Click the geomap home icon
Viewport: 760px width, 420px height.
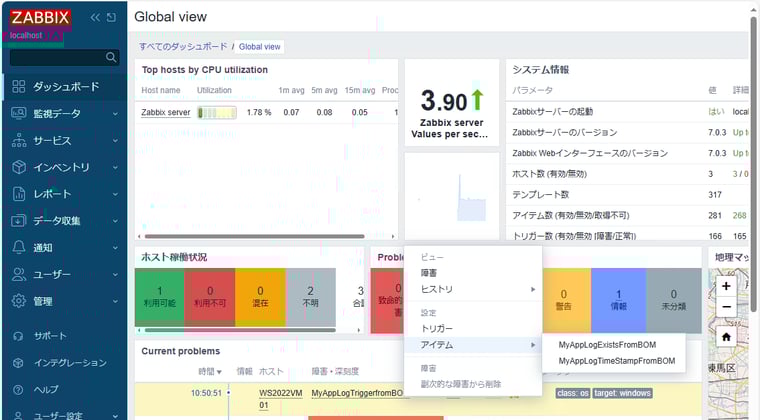(x=726, y=337)
